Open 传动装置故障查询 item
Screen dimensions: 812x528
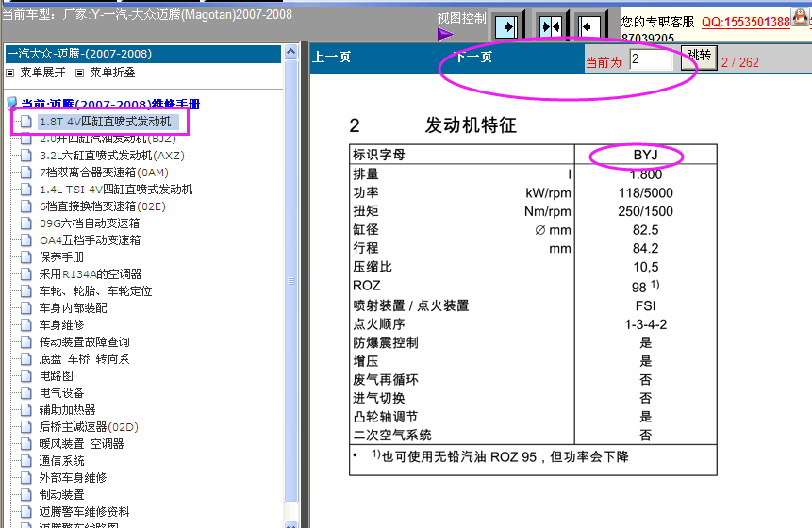[x=85, y=342]
